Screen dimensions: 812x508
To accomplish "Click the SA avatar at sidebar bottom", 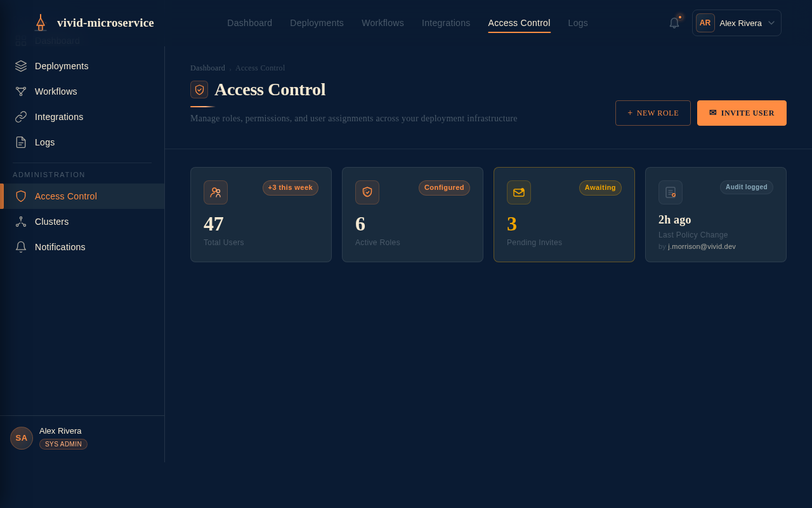I will click(21, 438).
